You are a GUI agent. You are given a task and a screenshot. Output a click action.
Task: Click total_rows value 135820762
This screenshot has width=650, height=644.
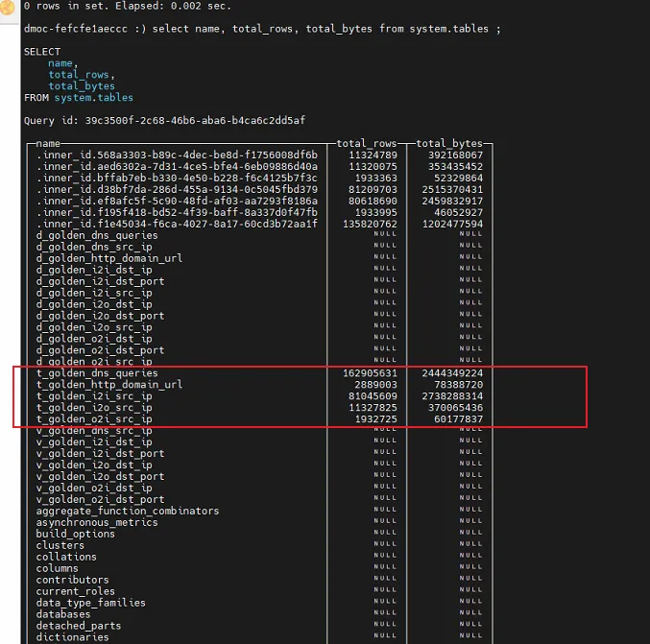coord(370,225)
